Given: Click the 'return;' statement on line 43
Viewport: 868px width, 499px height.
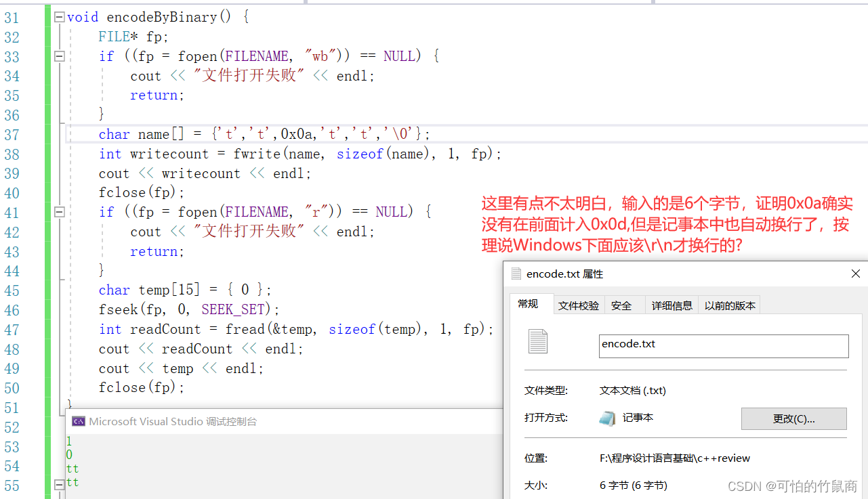Looking at the screenshot, I should tap(157, 251).
